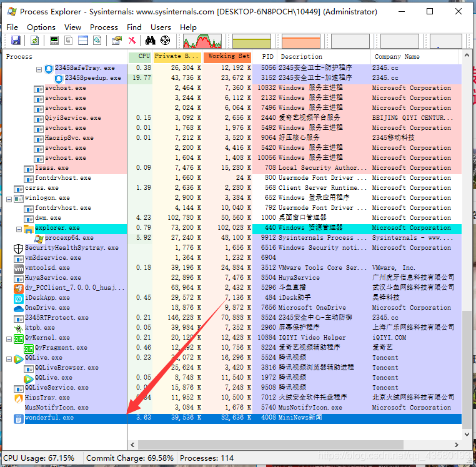
Task: Sort by the Private Bytes column header
Action: pos(177,57)
